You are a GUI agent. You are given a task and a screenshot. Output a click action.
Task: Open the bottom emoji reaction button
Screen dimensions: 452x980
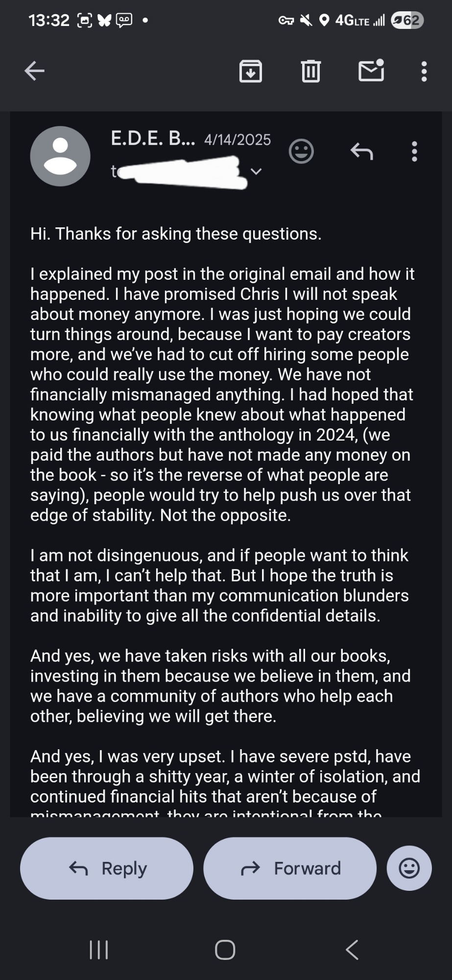click(409, 868)
